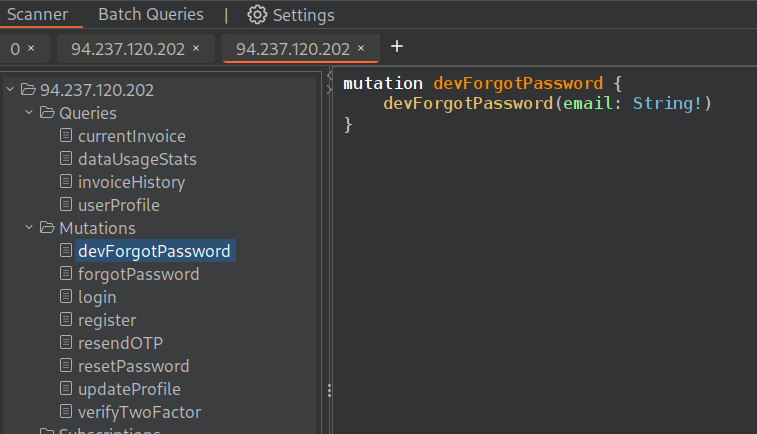Click the Mutations folder icon
The height and width of the screenshot is (434, 757).
point(47,228)
